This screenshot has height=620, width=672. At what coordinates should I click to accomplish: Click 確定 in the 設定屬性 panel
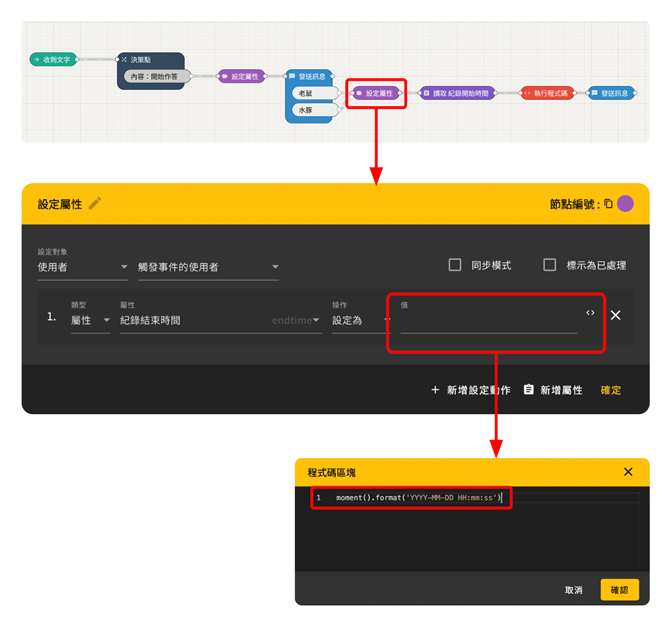(611, 390)
